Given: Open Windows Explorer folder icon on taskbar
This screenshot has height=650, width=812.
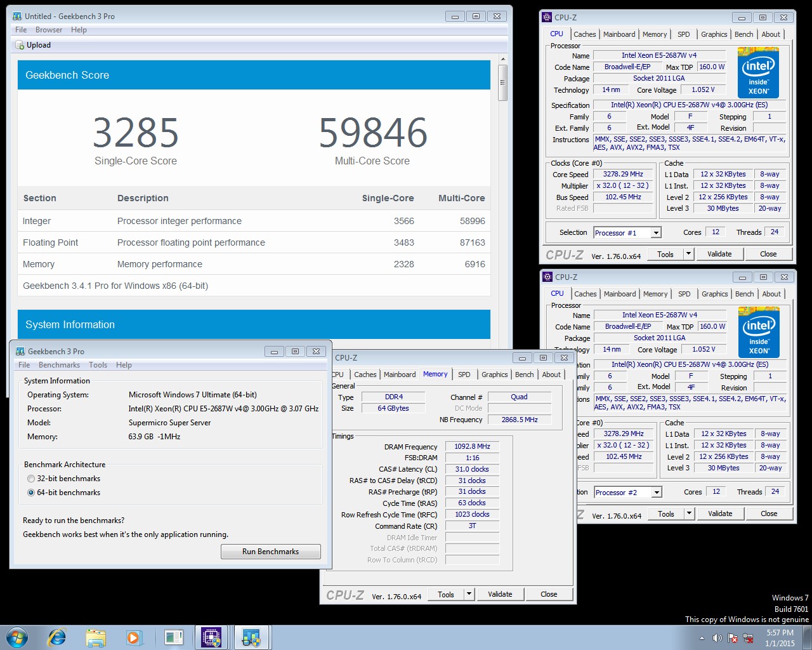Looking at the screenshot, I should [x=96, y=637].
